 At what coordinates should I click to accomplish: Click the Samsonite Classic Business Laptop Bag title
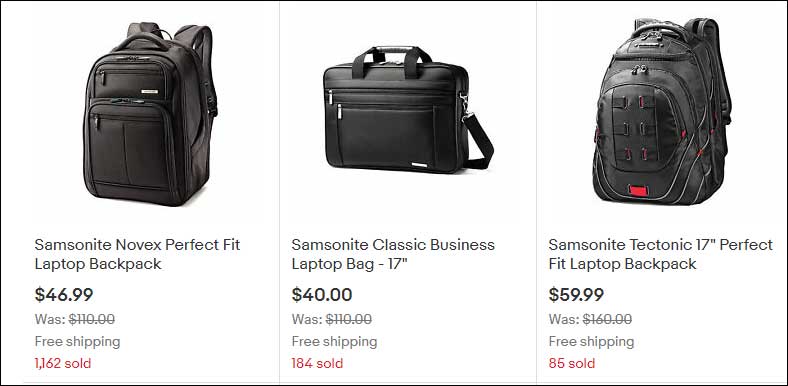tap(393, 254)
